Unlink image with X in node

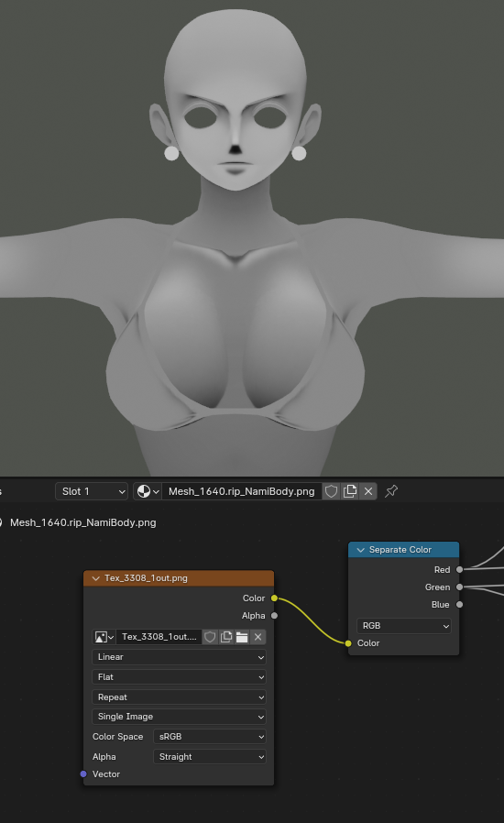[x=257, y=637]
